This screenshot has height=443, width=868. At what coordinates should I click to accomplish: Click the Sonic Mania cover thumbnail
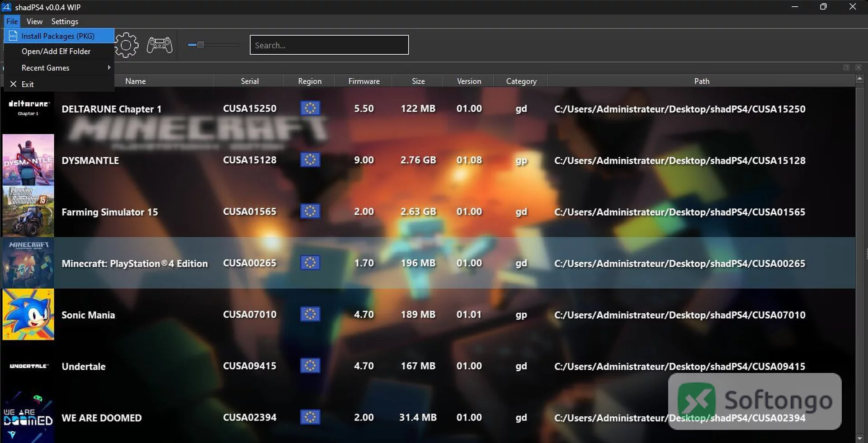pos(28,314)
